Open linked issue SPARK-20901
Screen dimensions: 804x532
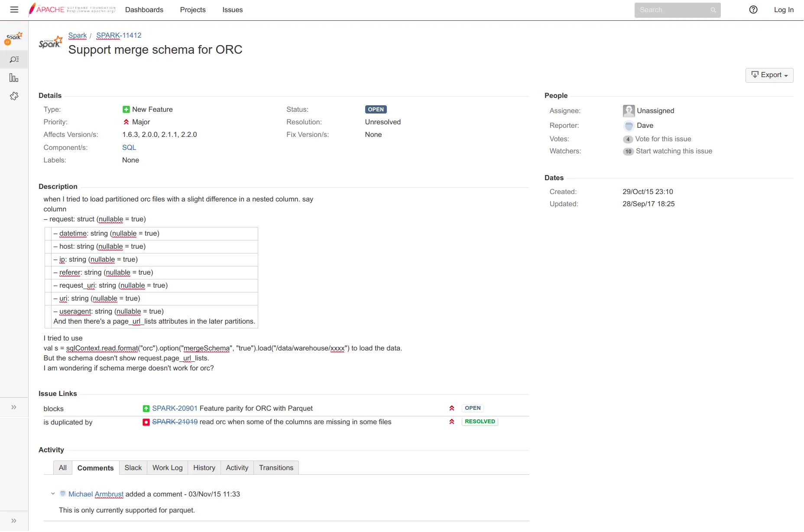tap(175, 409)
